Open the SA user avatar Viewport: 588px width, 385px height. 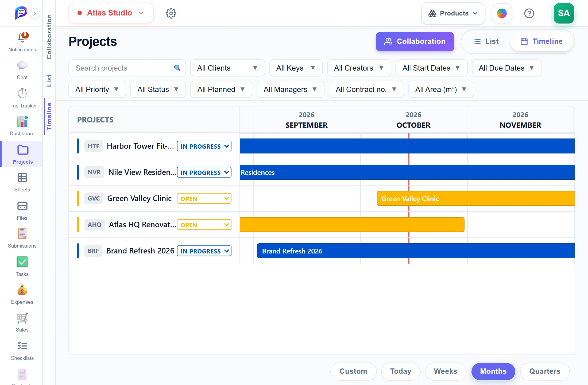[x=564, y=13]
